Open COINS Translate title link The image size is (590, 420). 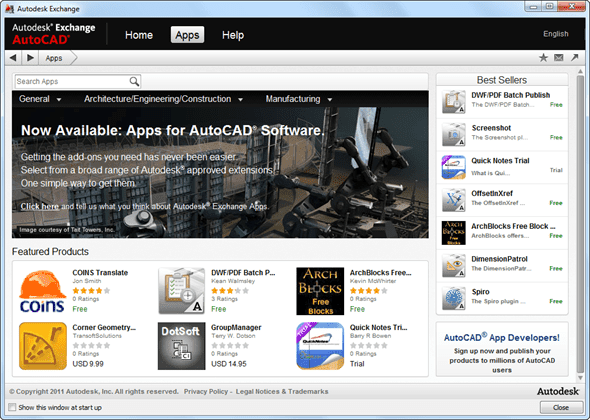pyautogui.click(x=100, y=272)
